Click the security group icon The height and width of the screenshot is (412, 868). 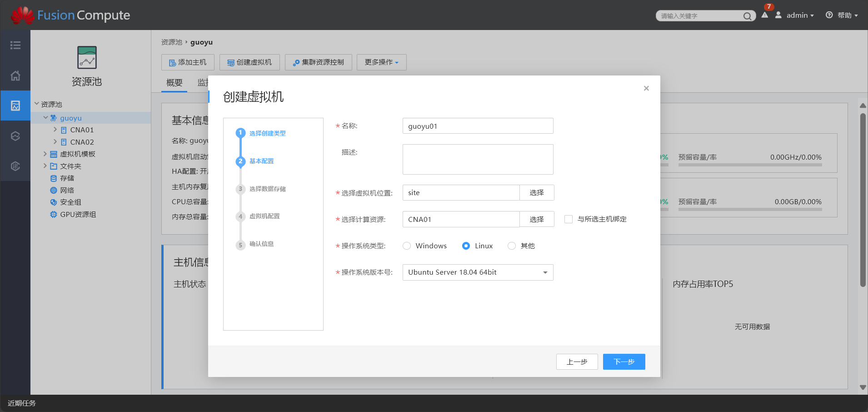[54, 202]
